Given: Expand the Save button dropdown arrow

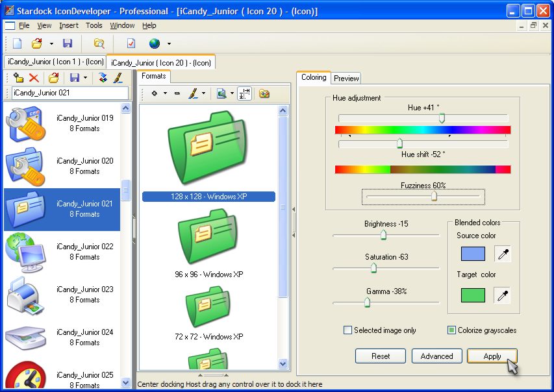Looking at the screenshot, I should pos(86,77).
